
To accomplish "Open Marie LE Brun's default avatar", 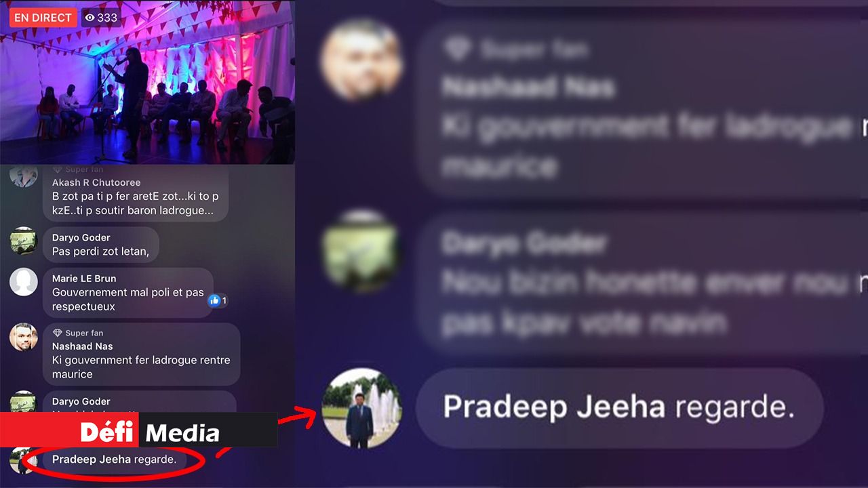I will [24, 282].
